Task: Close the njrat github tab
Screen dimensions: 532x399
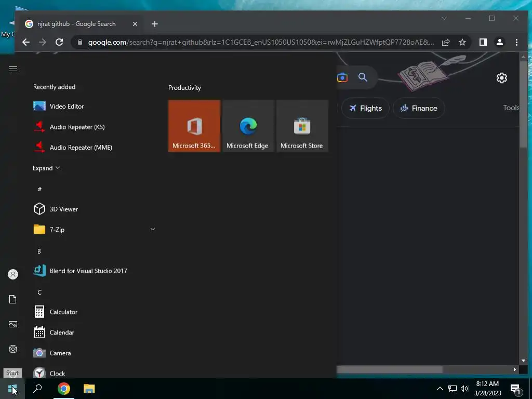Action: [x=135, y=24]
